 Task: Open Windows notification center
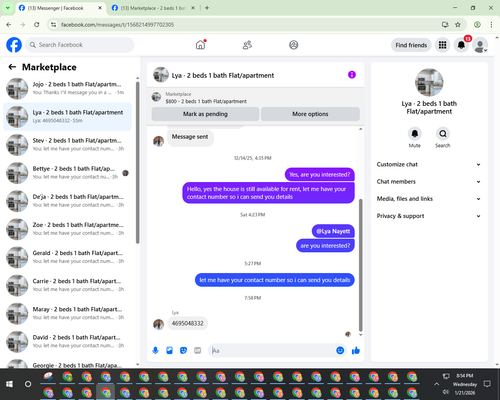(x=487, y=384)
